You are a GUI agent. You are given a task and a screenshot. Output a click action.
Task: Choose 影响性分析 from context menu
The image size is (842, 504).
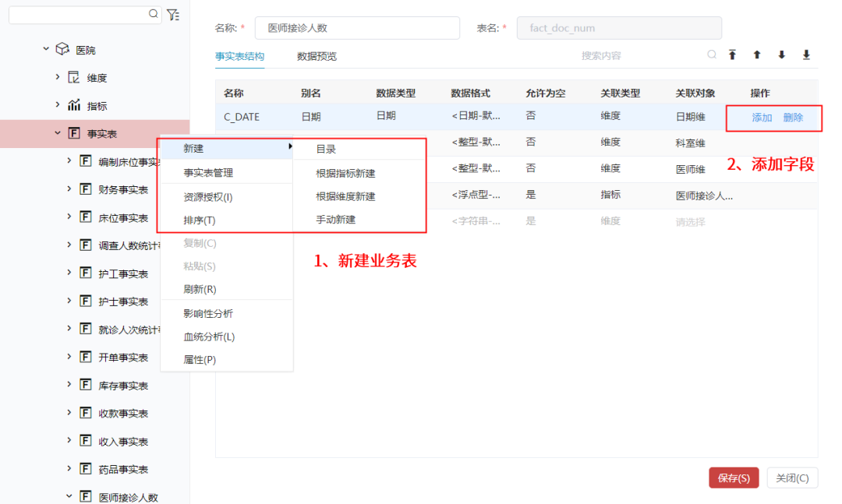[227, 313]
